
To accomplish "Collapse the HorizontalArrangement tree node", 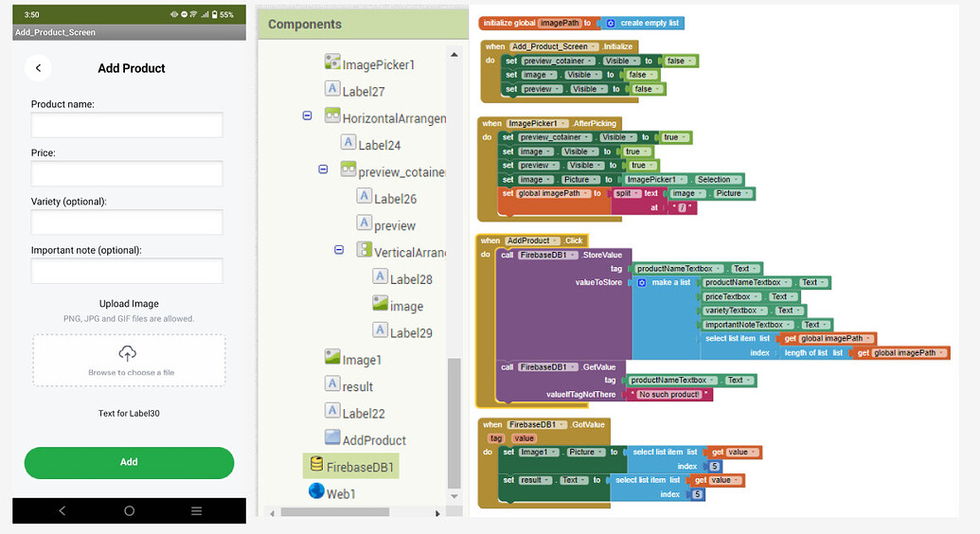I will pyautogui.click(x=307, y=116).
